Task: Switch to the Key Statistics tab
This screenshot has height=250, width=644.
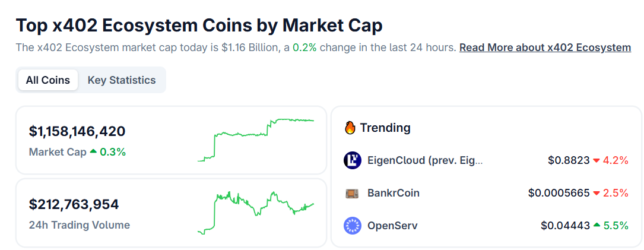Action: click(x=122, y=80)
